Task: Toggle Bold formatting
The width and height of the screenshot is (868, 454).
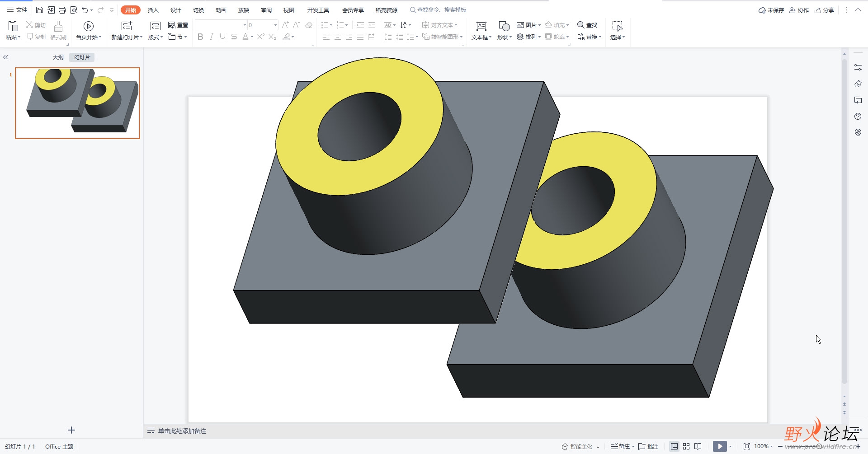Action: click(200, 37)
